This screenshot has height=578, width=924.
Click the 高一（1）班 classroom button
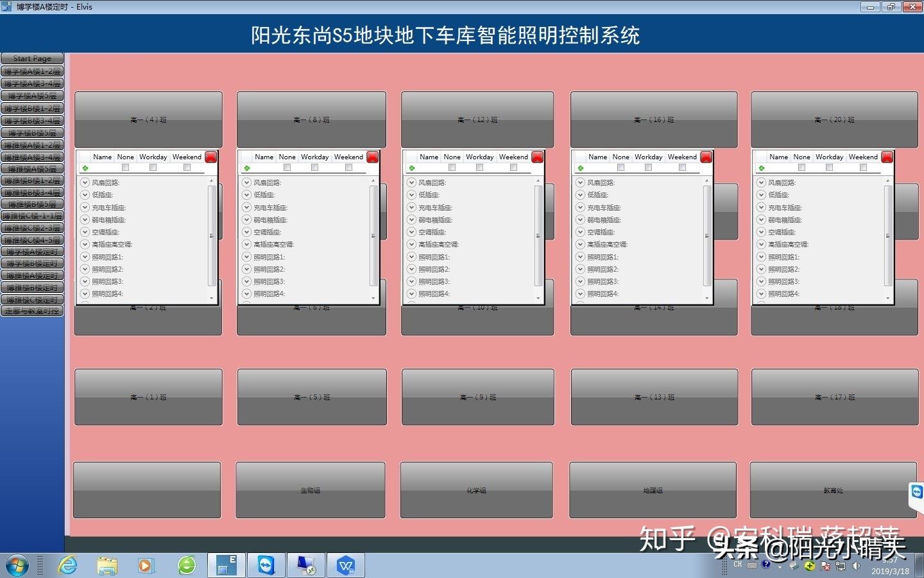148,397
